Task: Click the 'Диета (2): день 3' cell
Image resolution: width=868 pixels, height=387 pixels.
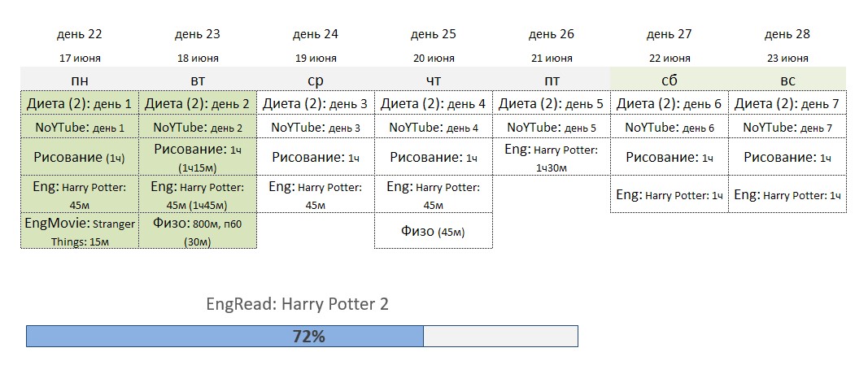Action: pos(315,104)
